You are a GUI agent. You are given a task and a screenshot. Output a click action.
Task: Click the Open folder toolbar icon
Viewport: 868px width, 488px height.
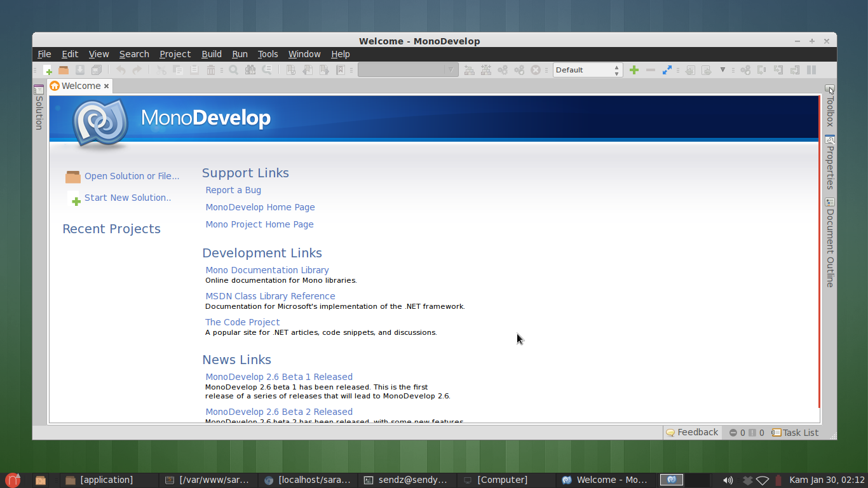[x=64, y=70]
